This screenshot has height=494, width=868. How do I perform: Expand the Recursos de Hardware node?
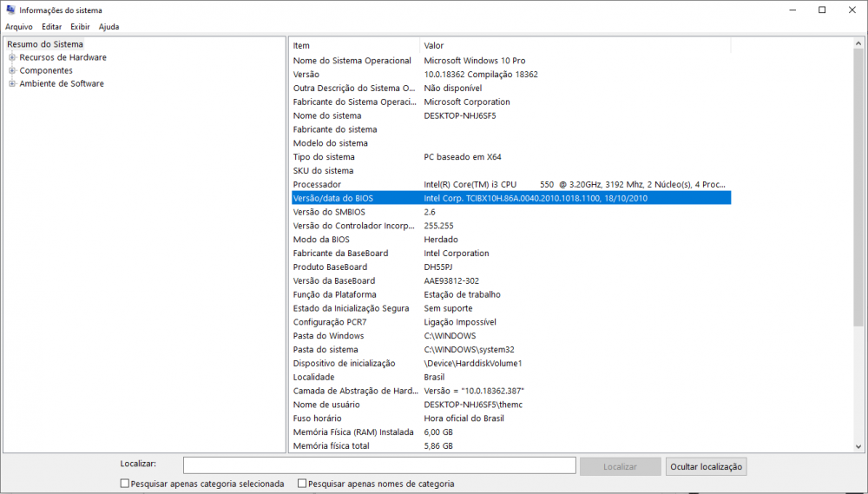pos(12,57)
